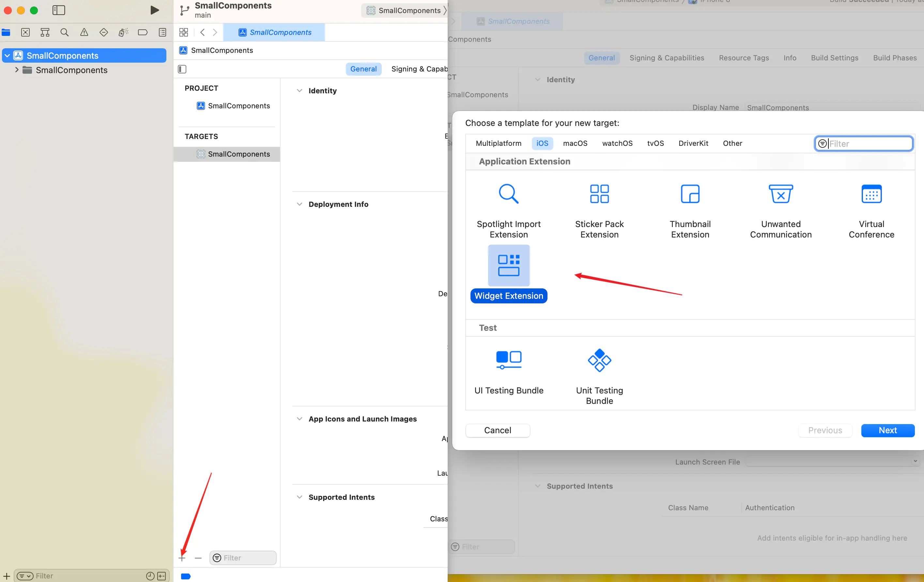Toggle the left navigator sidebar
This screenshot has height=582, width=924.
click(59, 10)
